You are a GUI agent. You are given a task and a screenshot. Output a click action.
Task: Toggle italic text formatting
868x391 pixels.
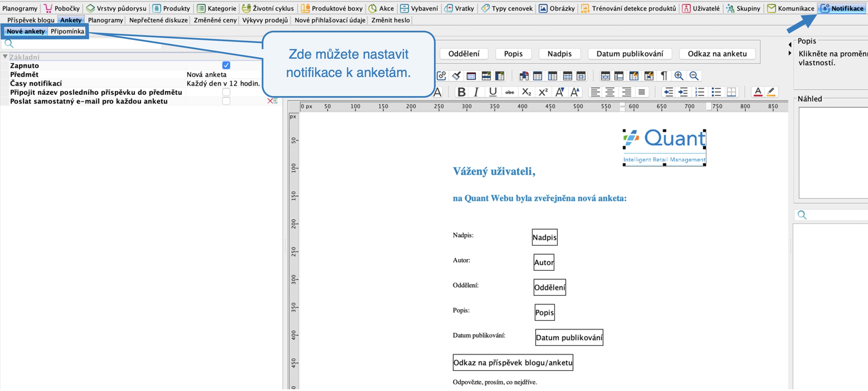click(x=476, y=92)
